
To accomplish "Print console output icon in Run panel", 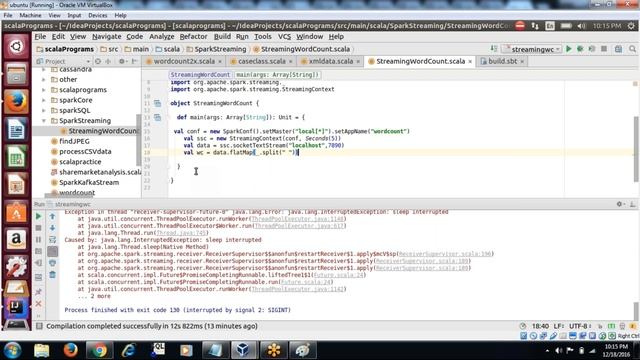I will click(52, 263).
